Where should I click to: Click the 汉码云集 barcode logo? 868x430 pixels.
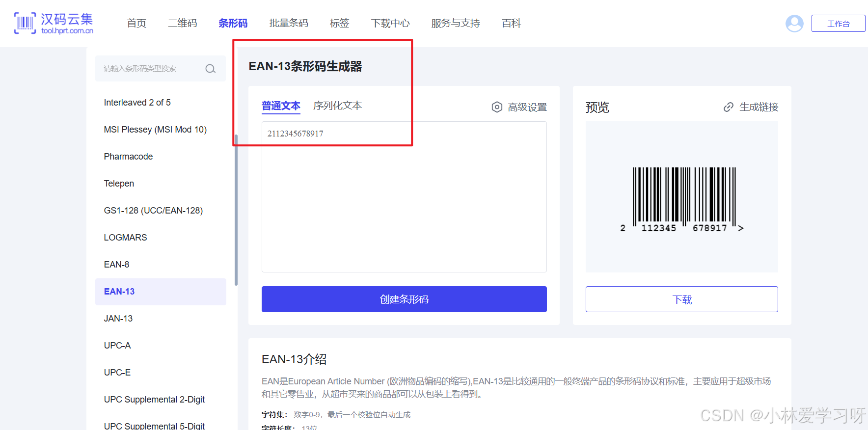pyautogui.click(x=54, y=23)
